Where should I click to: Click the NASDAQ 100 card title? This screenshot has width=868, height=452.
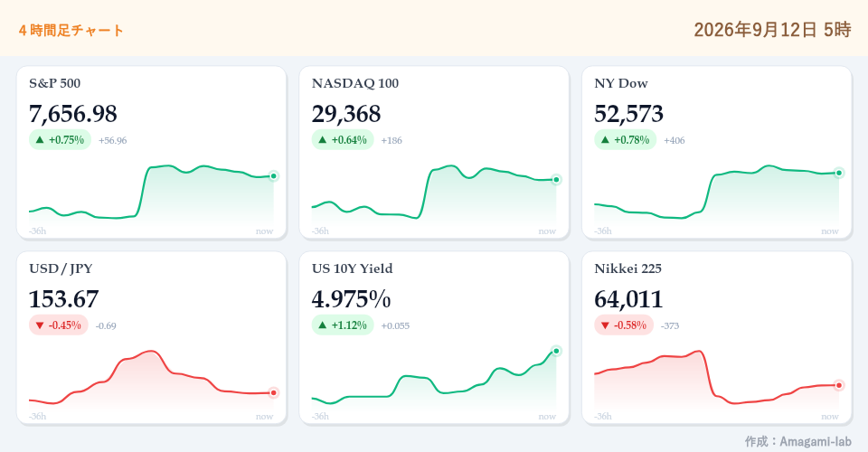click(x=355, y=83)
